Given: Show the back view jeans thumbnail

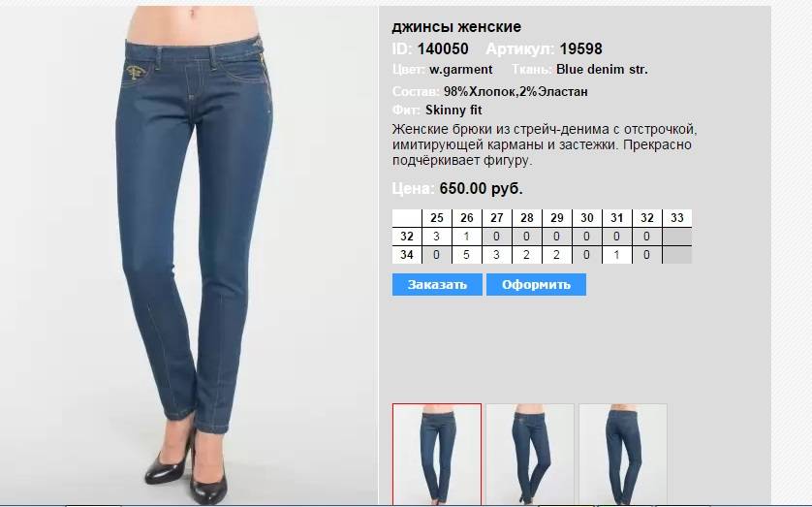Looking at the screenshot, I should (x=623, y=454).
